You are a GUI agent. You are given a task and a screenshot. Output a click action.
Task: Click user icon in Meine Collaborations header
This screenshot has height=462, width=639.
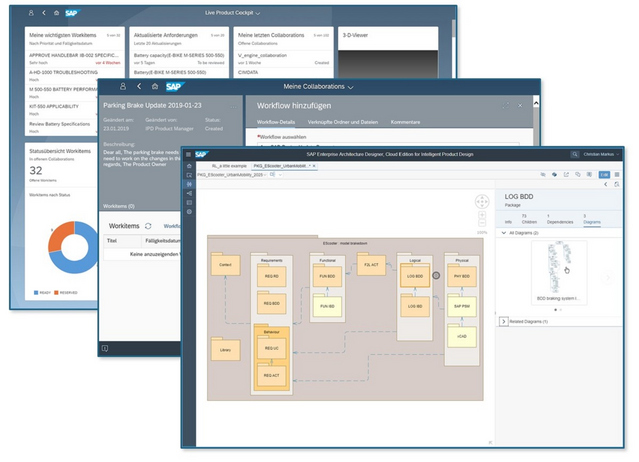coord(123,86)
